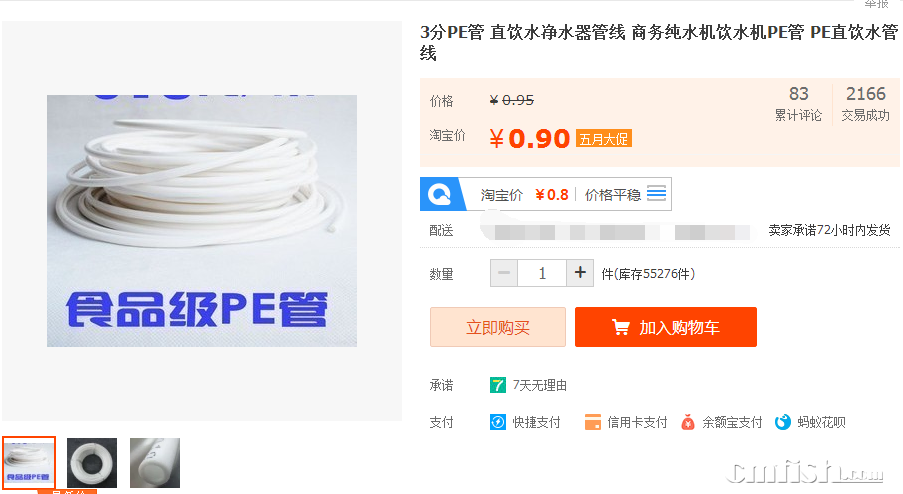Select third thumbnail of pipe close-up
This screenshot has height=494, width=903.
[155, 463]
